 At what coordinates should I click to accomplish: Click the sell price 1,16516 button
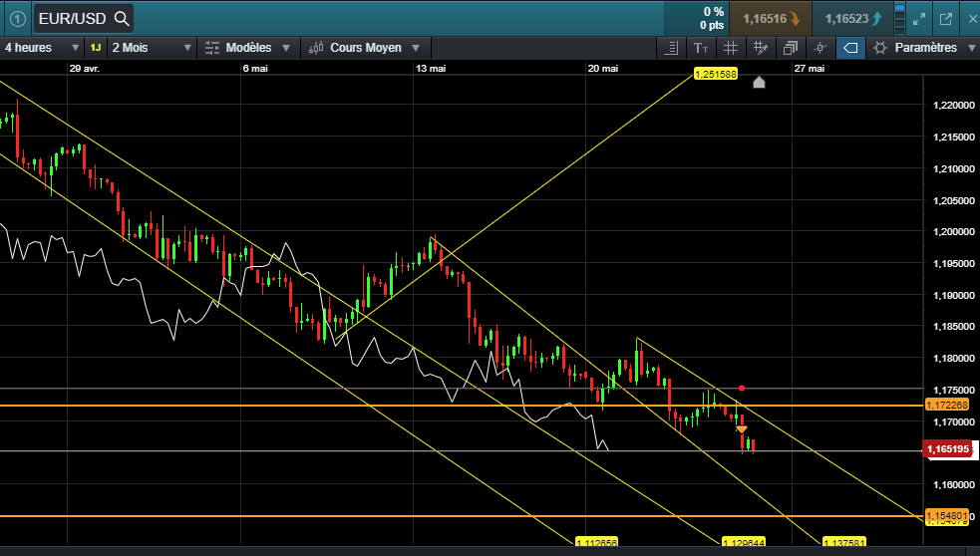coord(770,18)
